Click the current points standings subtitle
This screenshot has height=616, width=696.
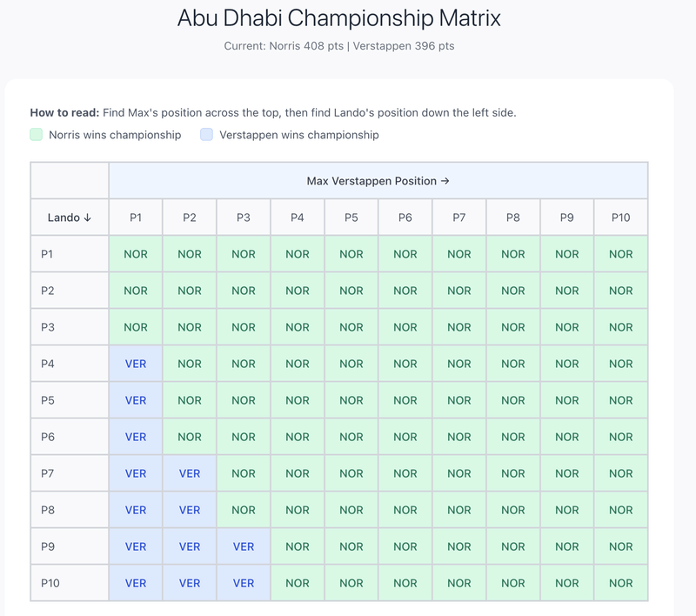point(339,46)
